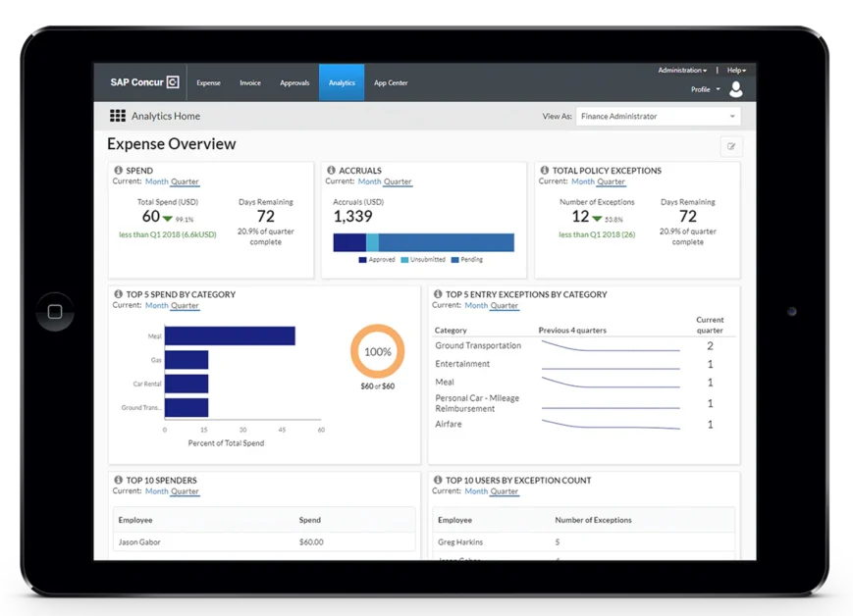
Task: Open the Analytics Home grid icon
Action: coord(118,116)
